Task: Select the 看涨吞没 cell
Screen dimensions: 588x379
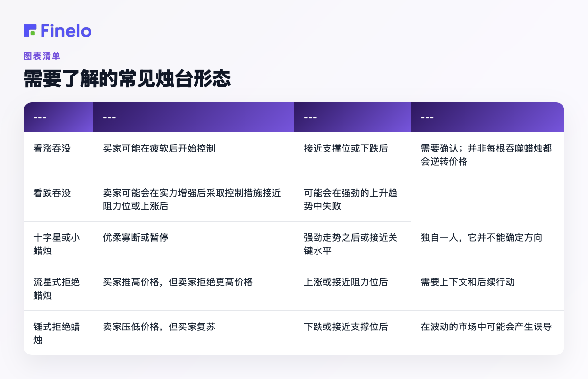Action: [x=58, y=154]
